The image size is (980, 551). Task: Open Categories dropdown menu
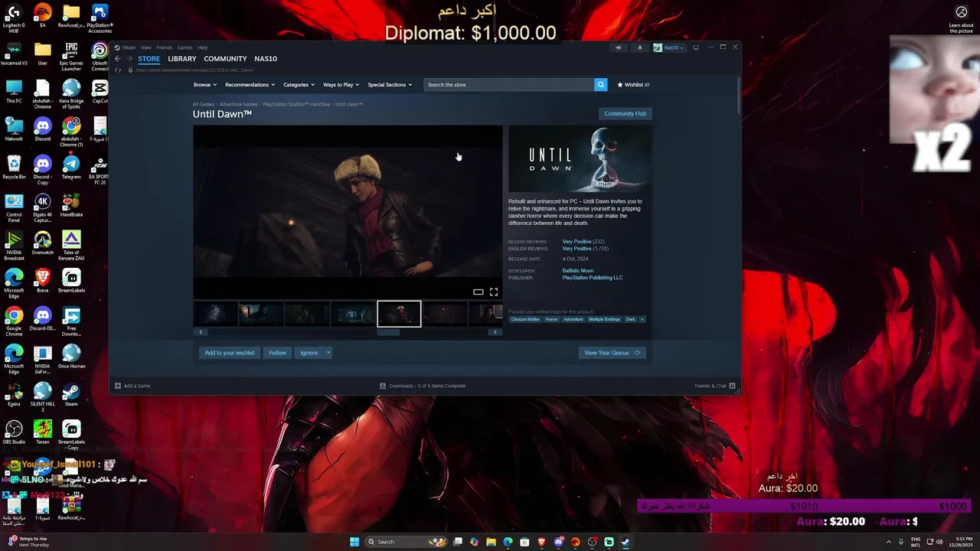(299, 85)
